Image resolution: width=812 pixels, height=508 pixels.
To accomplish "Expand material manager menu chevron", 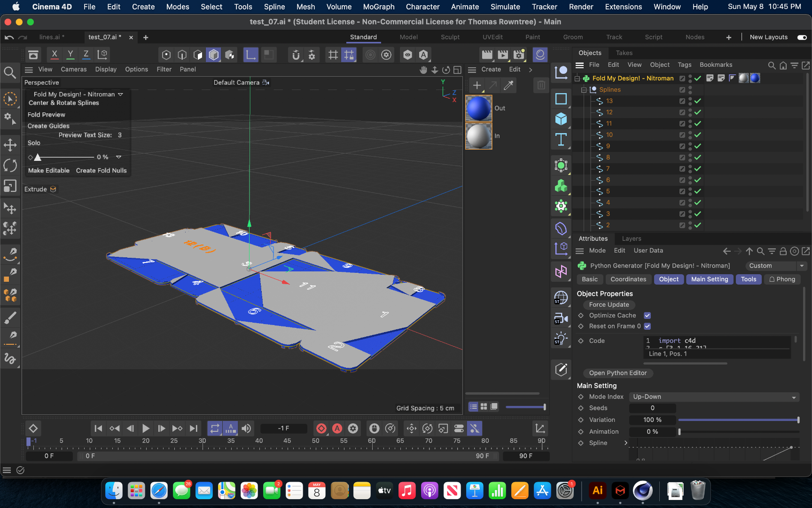I will [x=531, y=70].
